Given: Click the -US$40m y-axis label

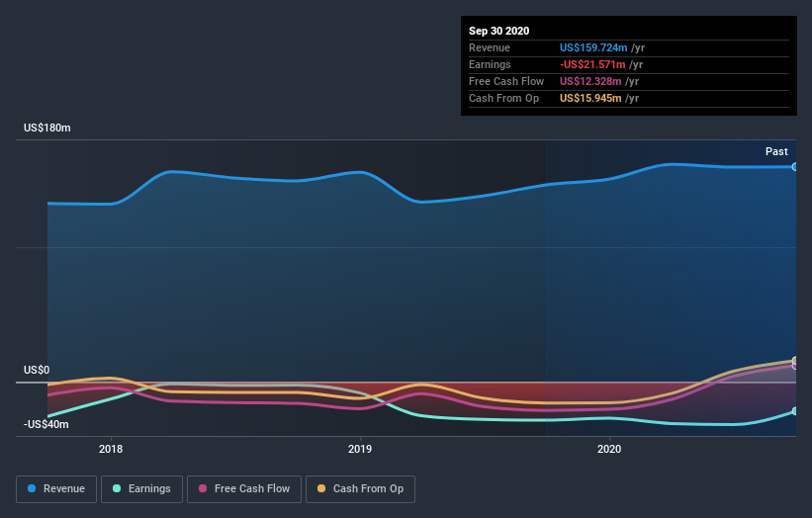Looking at the screenshot, I should [x=46, y=424].
